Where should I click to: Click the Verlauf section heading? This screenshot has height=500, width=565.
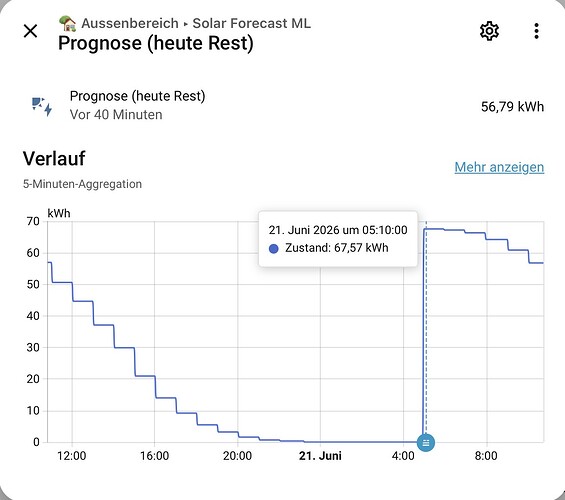[x=54, y=159]
